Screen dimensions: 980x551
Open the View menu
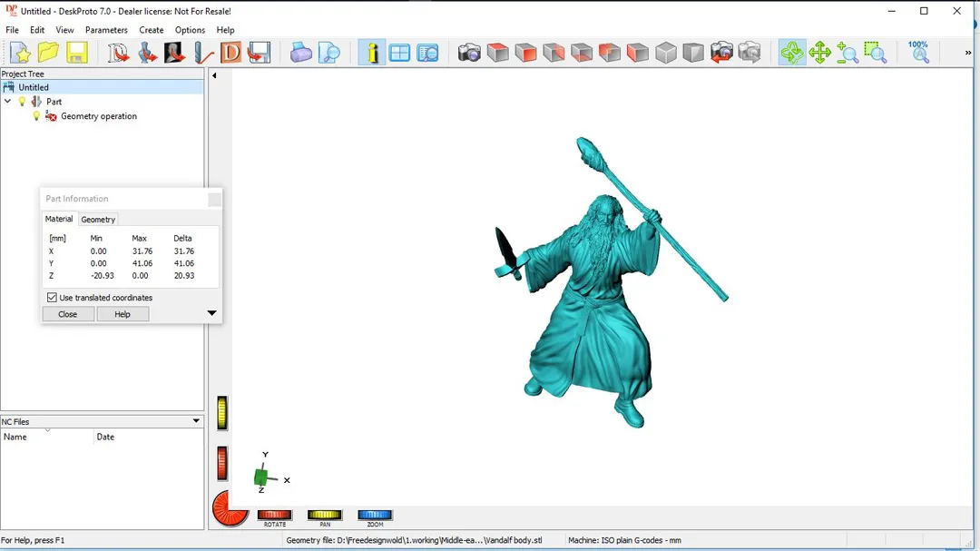64,30
